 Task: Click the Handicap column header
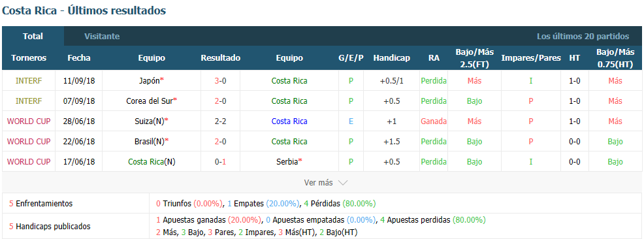[391, 58]
